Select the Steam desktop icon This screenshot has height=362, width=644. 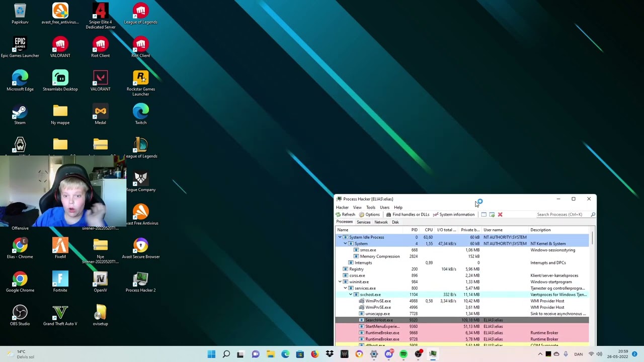20,114
